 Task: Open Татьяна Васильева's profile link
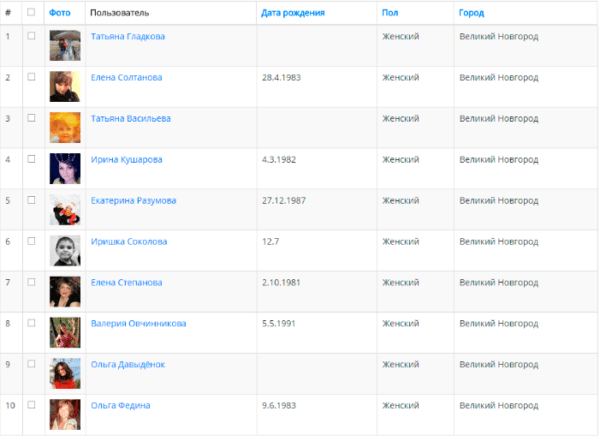(x=130, y=118)
